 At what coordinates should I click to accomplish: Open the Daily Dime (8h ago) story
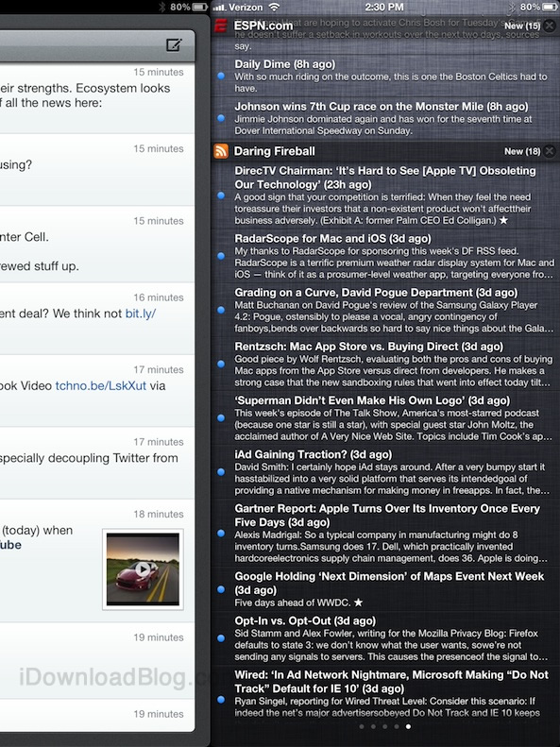click(285, 64)
